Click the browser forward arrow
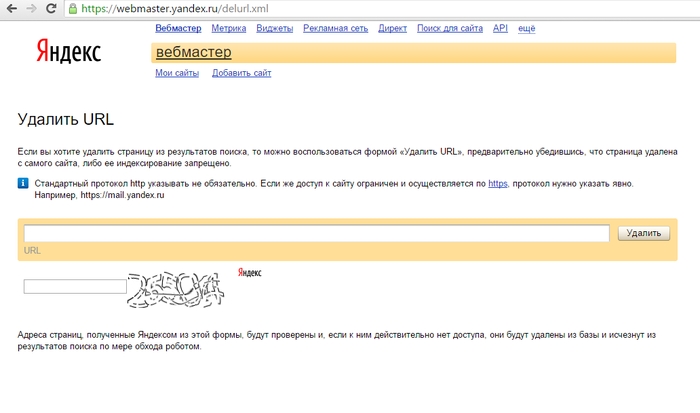 click(x=31, y=8)
